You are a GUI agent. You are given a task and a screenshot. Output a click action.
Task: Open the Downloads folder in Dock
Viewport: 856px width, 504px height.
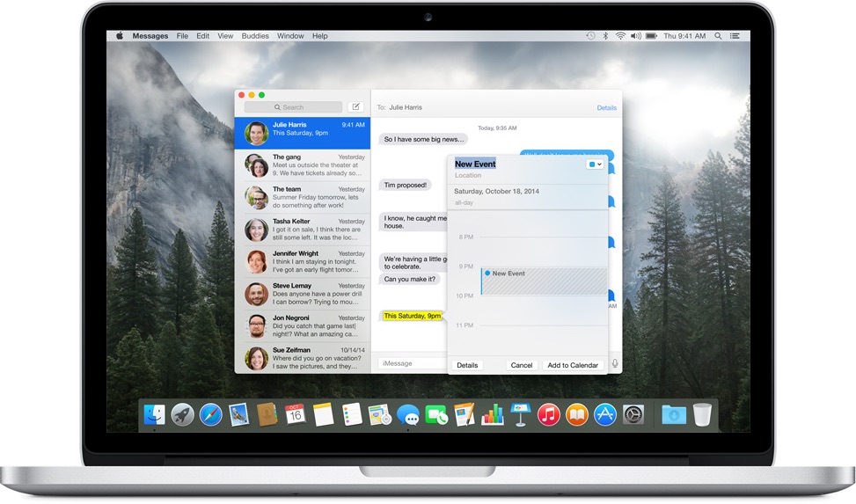[x=674, y=415]
